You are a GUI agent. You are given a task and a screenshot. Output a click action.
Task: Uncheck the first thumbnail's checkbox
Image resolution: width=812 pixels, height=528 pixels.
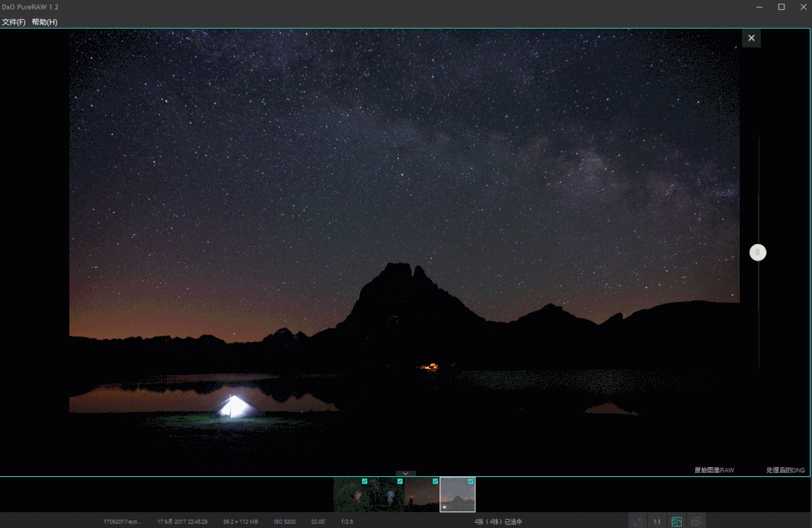point(364,481)
